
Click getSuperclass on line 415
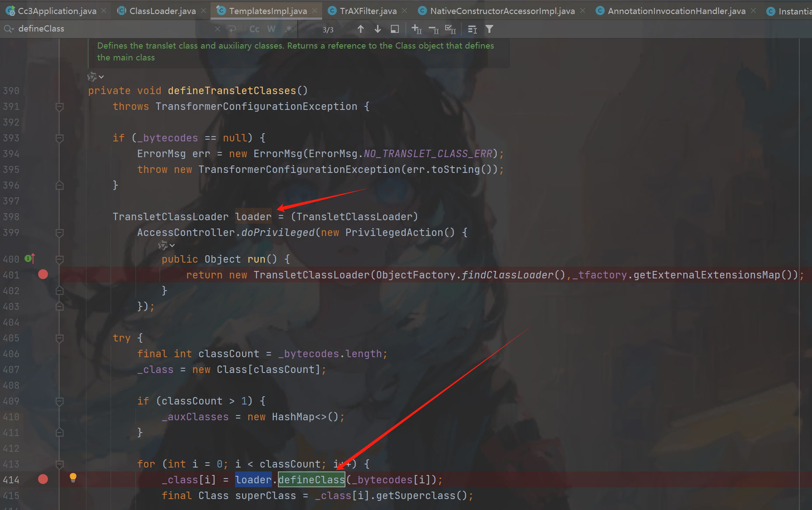point(416,496)
